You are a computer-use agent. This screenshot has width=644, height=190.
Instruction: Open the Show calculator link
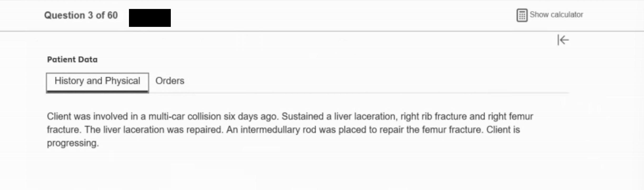(556, 14)
